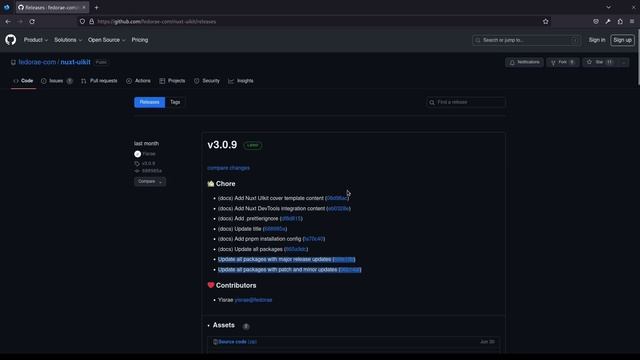Click the Sign in link
The width and height of the screenshot is (640, 360).
pyautogui.click(x=597, y=40)
